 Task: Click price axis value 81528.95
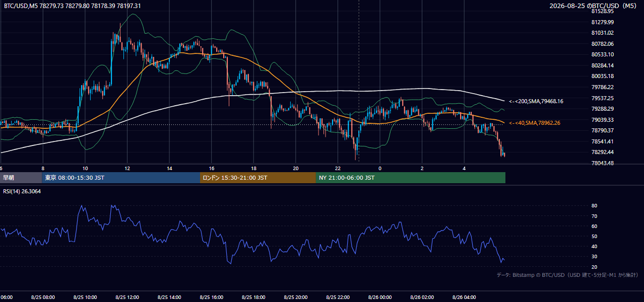point(602,11)
